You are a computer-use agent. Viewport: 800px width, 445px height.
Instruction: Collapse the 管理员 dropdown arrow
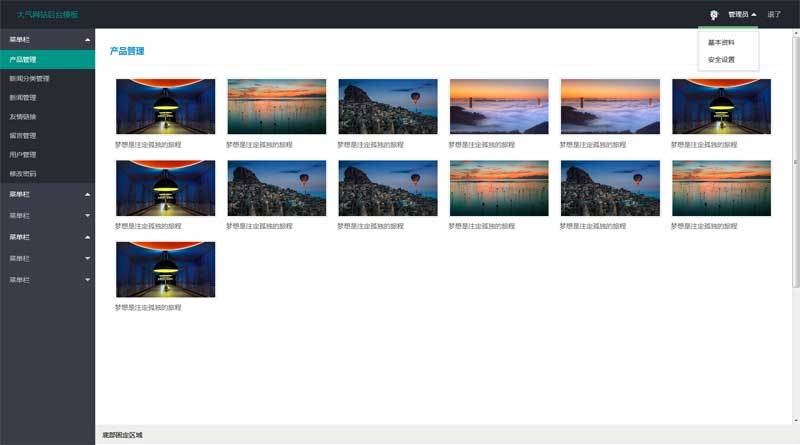pyautogui.click(x=753, y=15)
